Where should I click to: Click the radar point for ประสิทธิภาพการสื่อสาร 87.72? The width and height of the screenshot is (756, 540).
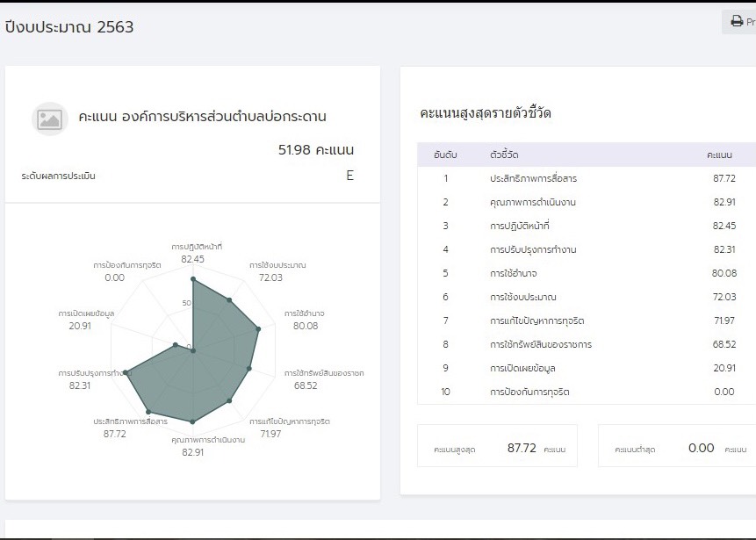(x=148, y=411)
